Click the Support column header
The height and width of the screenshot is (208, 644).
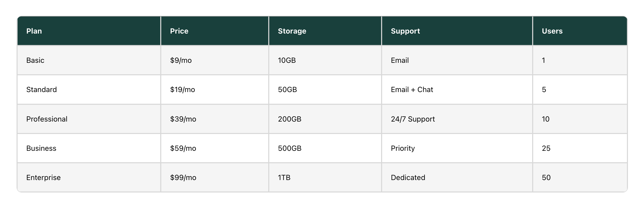click(x=457, y=31)
